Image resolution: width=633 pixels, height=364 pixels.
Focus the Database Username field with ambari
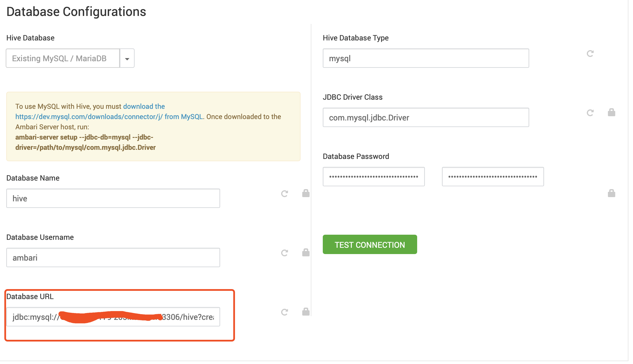coord(113,258)
